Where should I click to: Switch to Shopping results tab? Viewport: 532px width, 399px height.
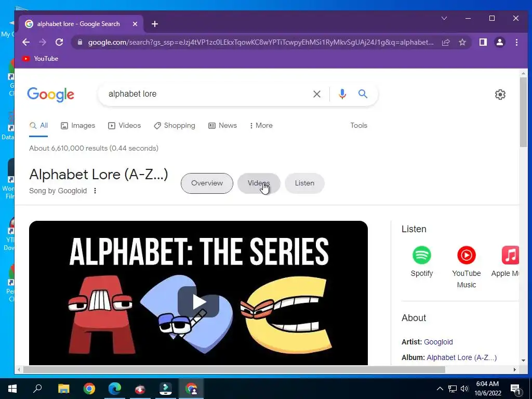[175, 126]
